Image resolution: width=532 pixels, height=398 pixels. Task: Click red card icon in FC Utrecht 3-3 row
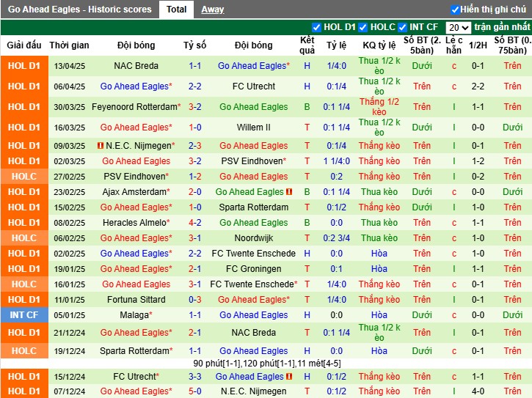(289, 377)
